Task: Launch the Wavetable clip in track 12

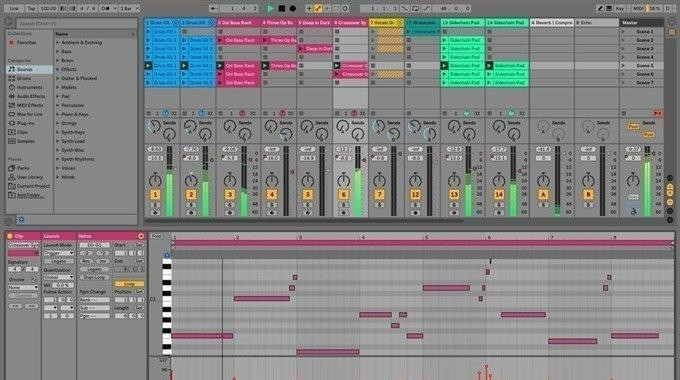Action: pos(409,32)
